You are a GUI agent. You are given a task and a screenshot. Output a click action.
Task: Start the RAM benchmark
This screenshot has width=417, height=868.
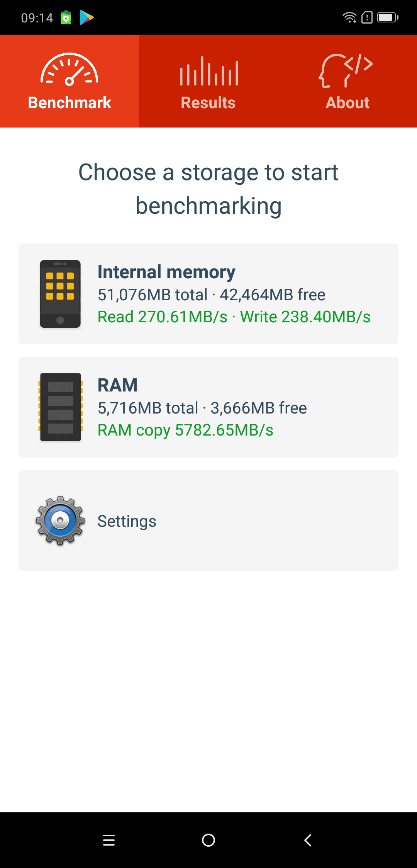208,407
